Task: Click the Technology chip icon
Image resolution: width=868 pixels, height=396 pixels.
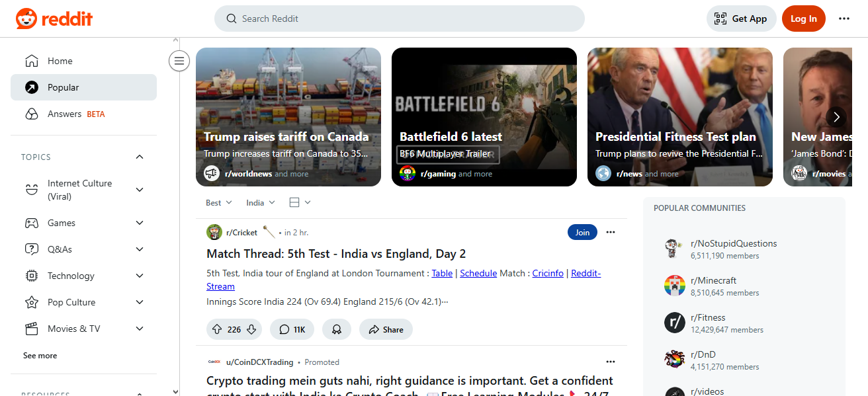Action: click(x=31, y=276)
